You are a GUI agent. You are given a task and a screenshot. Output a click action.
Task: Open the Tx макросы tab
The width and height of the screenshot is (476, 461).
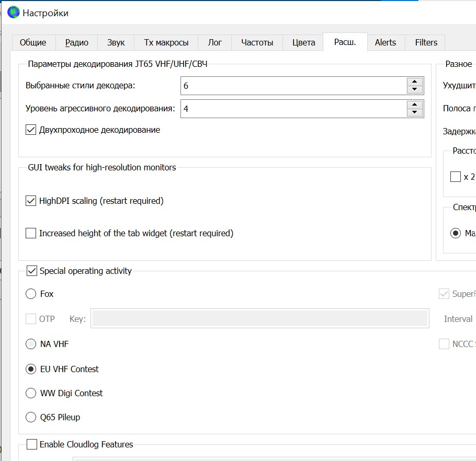(166, 42)
